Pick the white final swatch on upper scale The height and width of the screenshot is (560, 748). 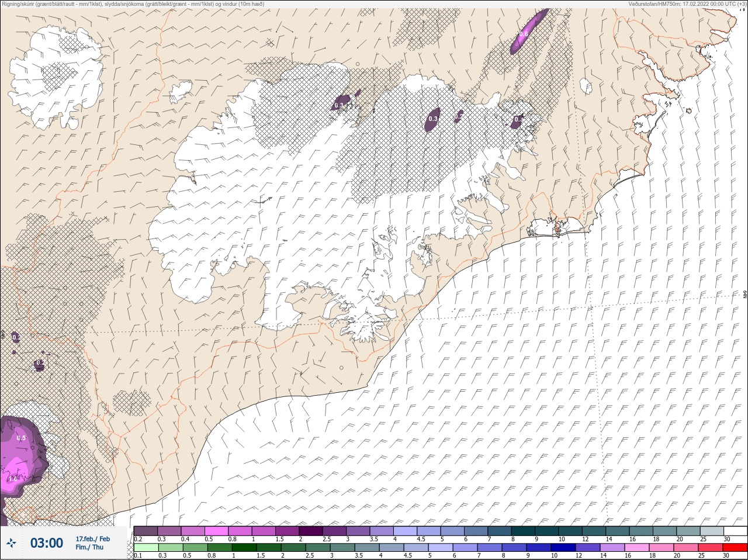point(735,531)
